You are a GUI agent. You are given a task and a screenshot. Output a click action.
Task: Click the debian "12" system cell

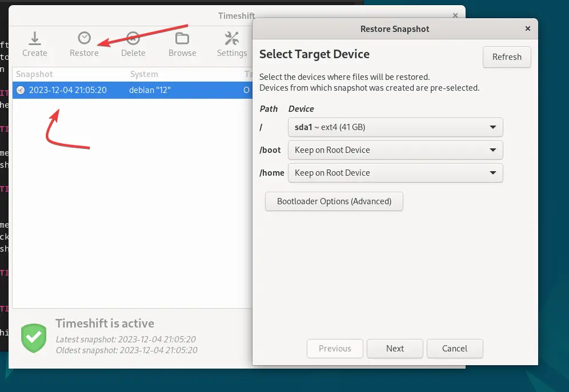[x=150, y=90]
